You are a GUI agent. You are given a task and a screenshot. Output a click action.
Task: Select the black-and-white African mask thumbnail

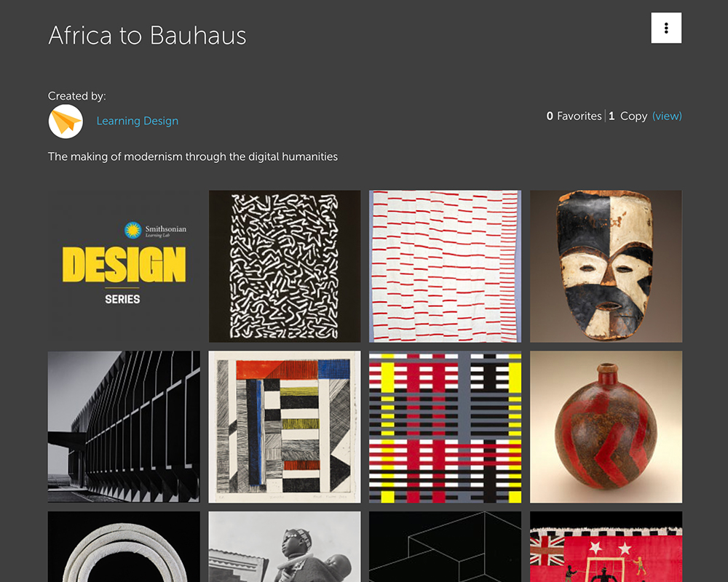click(606, 266)
